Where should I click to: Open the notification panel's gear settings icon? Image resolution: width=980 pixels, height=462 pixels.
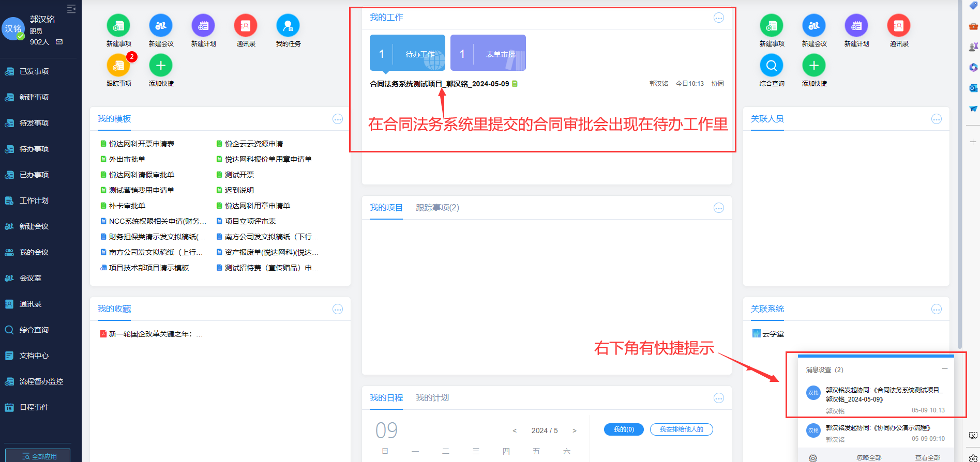(x=813, y=458)
